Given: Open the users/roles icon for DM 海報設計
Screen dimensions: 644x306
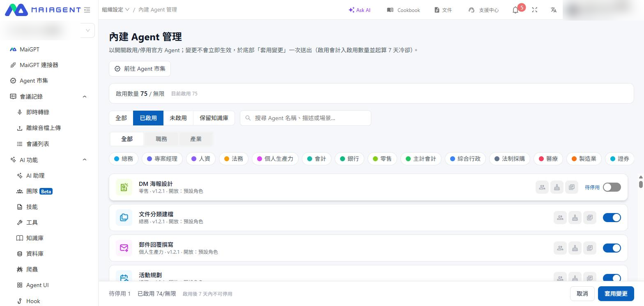Looking at the screenshot, I should (542, 187).
